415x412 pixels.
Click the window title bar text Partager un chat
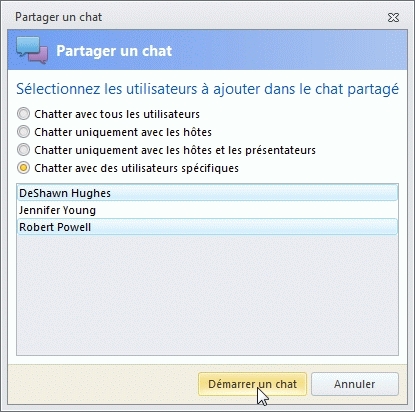pyautogui.click(x=59, y=17)
